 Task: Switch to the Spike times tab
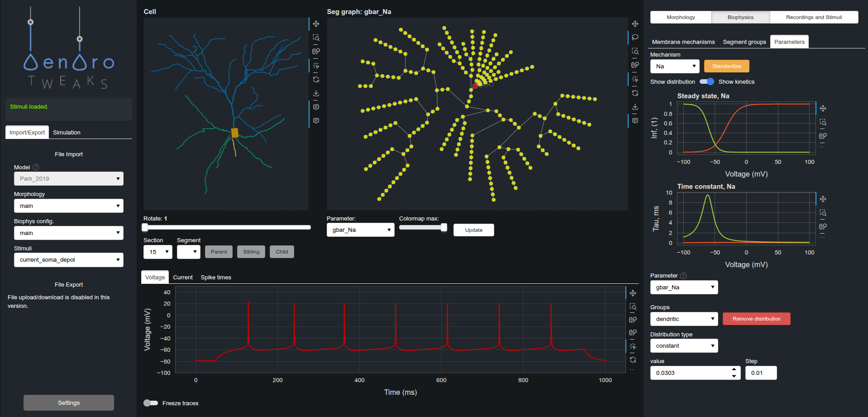point(216,278)
